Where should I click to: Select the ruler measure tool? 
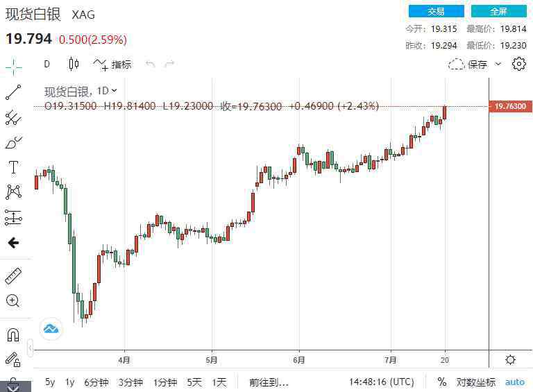point(13,275)
